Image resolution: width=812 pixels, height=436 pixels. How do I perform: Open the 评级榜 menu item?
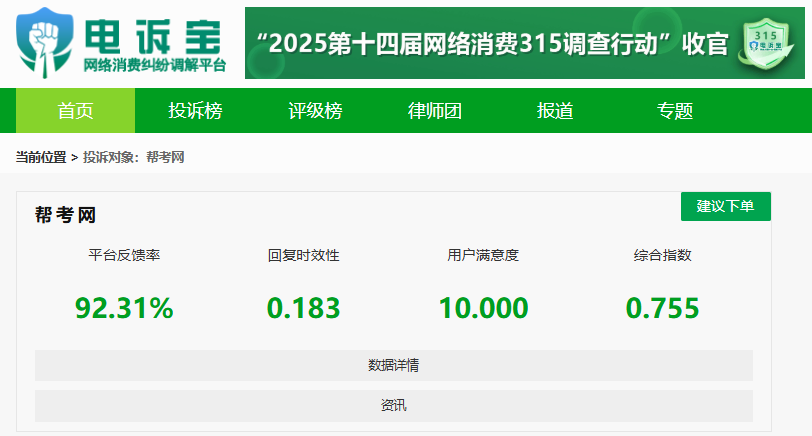315,110
